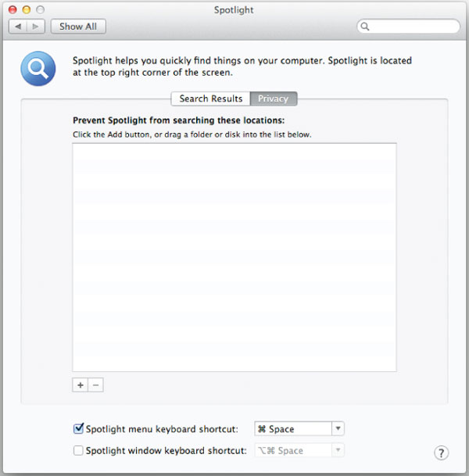The image size is (469, 476).
Task: Open help with the question mark button
Action: (441, 453)
